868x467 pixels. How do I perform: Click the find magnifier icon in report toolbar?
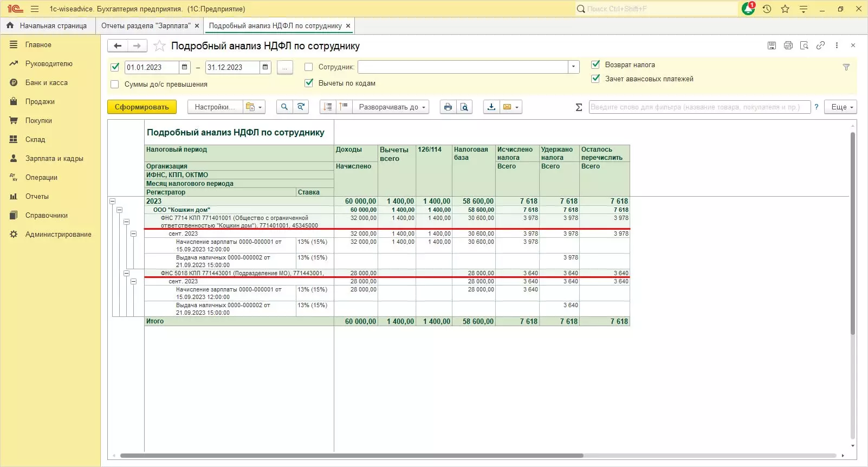click(284, 107)
